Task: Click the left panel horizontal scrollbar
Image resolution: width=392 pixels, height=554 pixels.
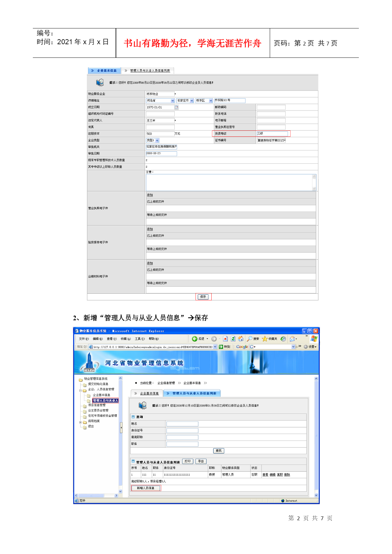Action: pos(96,496)
